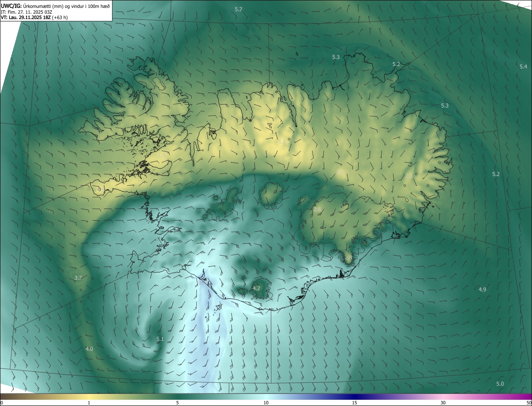Select the 1 tick label on the color scale

pos(89,403)
